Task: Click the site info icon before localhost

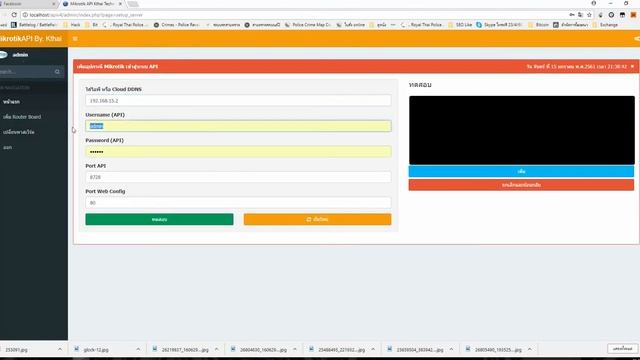Action: [x=25, y=15]
